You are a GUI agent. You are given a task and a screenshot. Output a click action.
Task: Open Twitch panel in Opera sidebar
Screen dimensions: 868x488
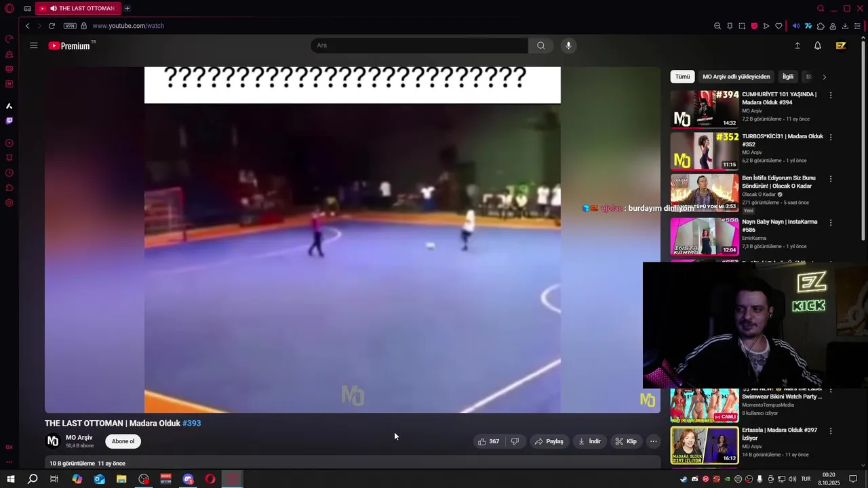point(9,121)
